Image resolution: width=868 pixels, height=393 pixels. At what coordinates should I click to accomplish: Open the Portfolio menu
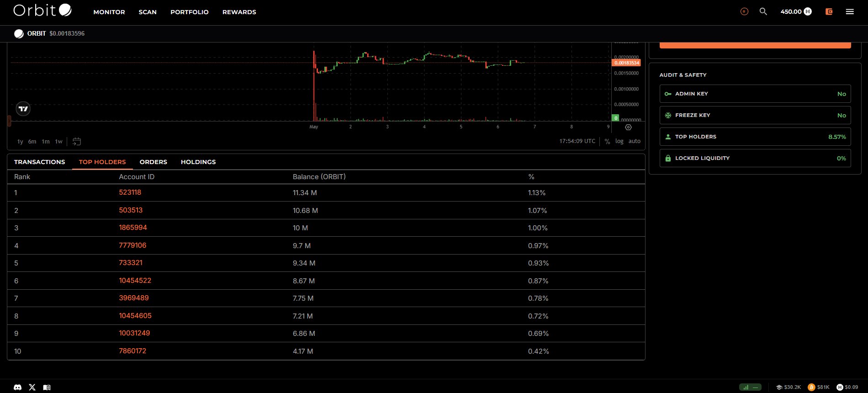pyautogui.click(x=190, y=12)
